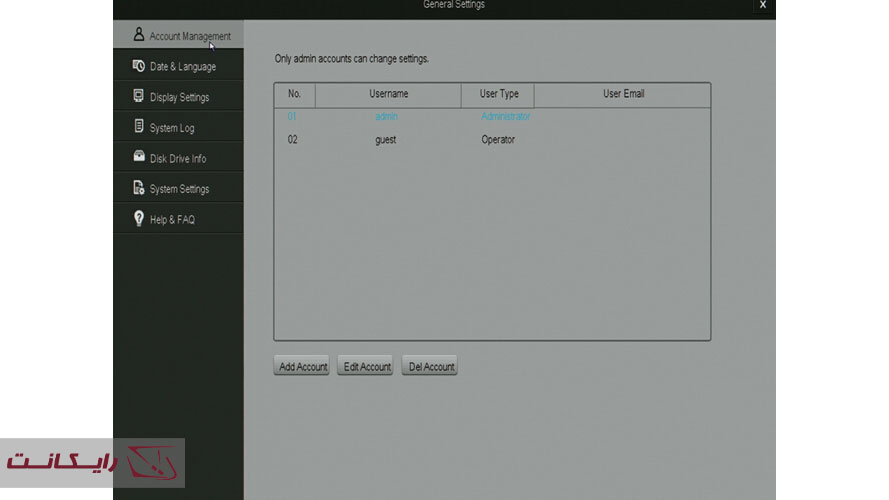
Task: Click the Account Management person icon
Action: (x=139, y=35)
